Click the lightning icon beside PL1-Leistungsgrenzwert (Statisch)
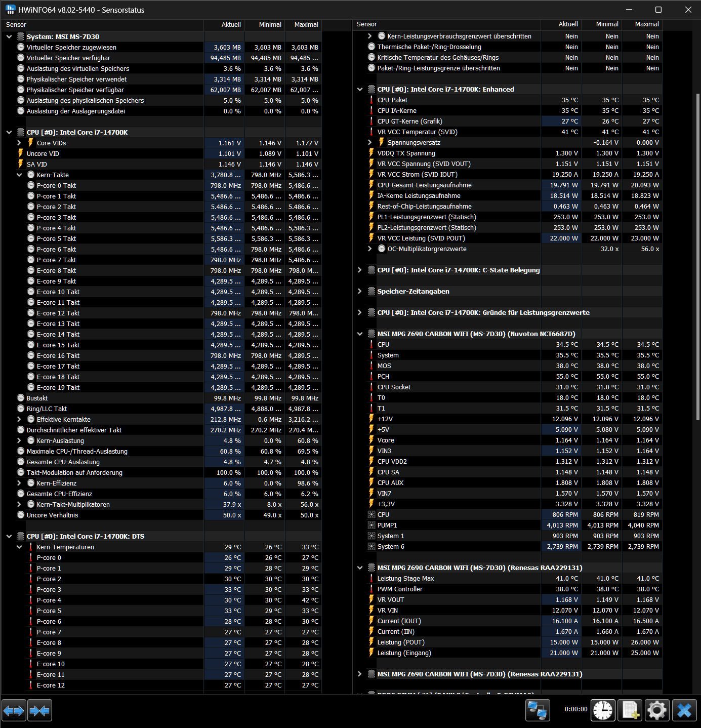The image size is (701, 728). (372, 217)
